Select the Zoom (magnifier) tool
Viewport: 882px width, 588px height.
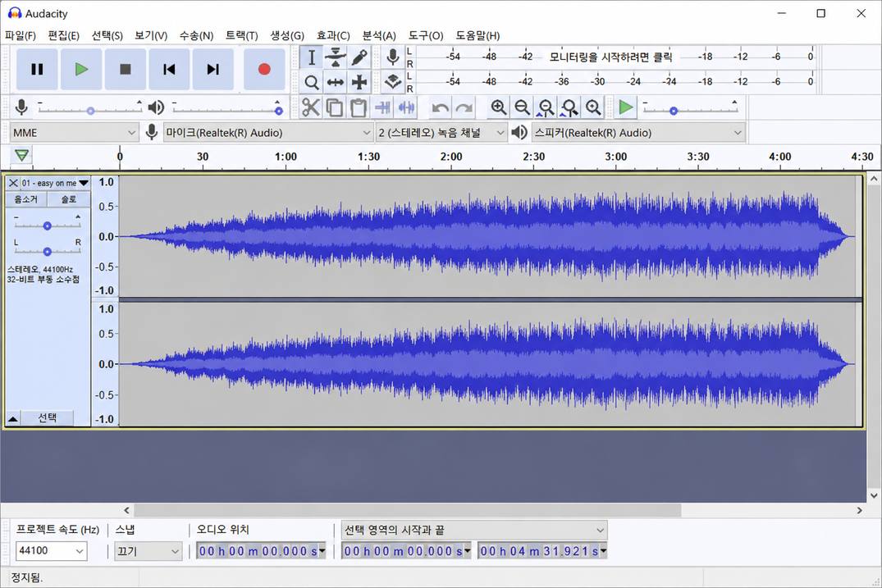tap(311, 82)
